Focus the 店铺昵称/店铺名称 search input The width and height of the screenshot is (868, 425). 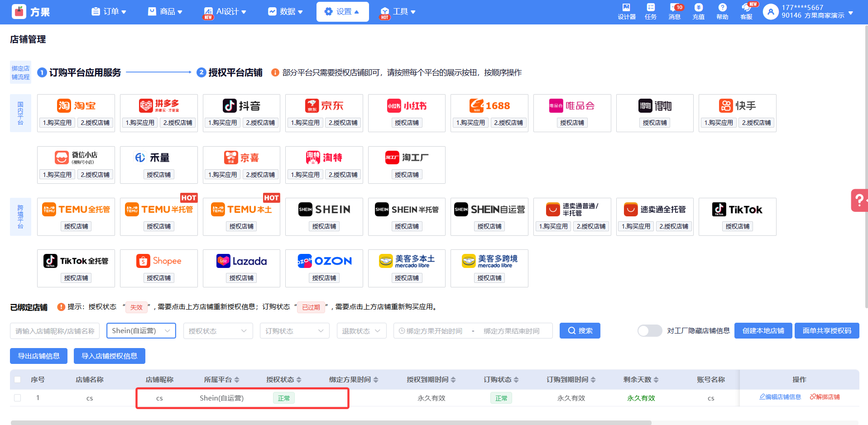click(x=55, y=331)
